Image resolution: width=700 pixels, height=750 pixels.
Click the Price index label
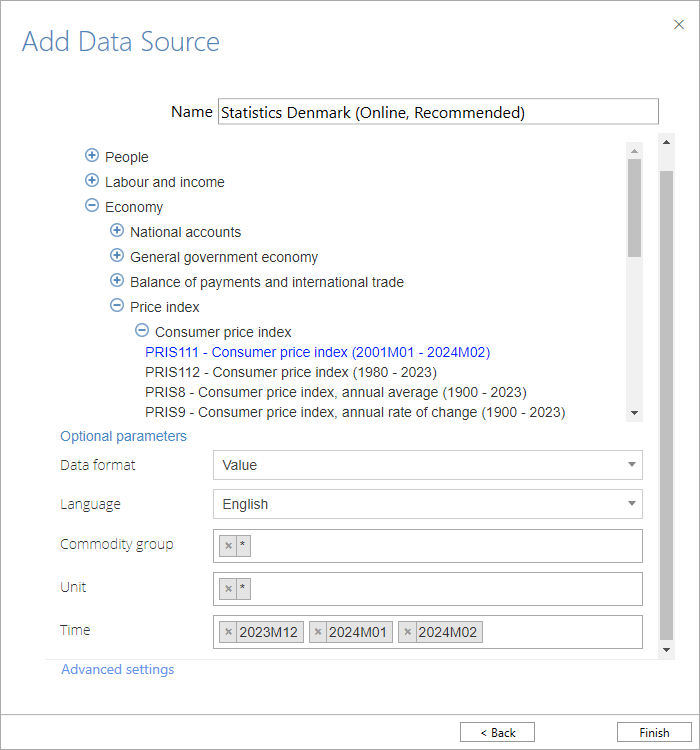pos(165,307)
